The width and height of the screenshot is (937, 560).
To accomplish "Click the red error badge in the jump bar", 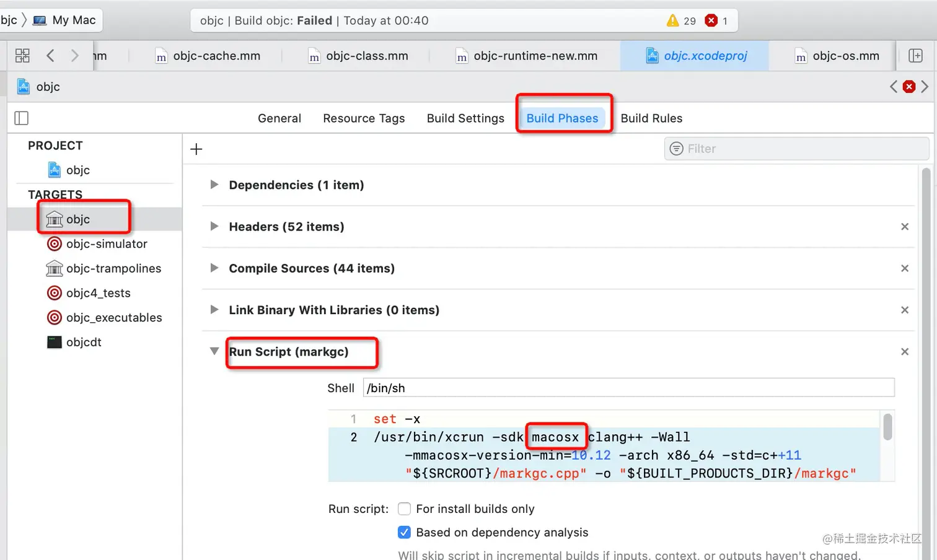I will click(x=909, y=87).
